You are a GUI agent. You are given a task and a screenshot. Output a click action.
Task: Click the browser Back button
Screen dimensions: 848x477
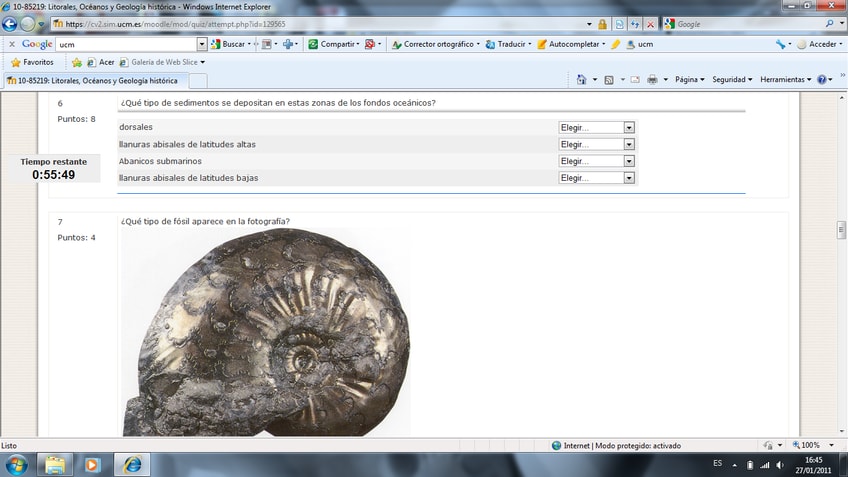pyautogui.click(x=10, y=24)
